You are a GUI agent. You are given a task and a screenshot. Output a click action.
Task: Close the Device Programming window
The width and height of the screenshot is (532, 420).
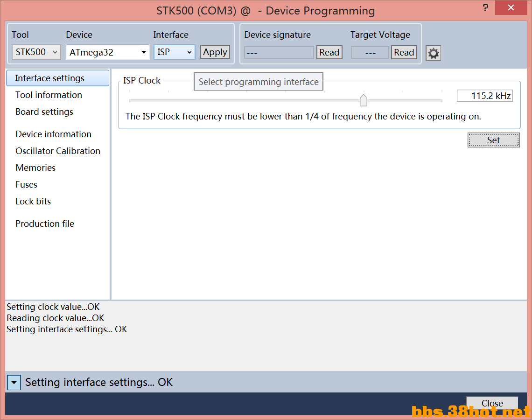tap(511, 8)
